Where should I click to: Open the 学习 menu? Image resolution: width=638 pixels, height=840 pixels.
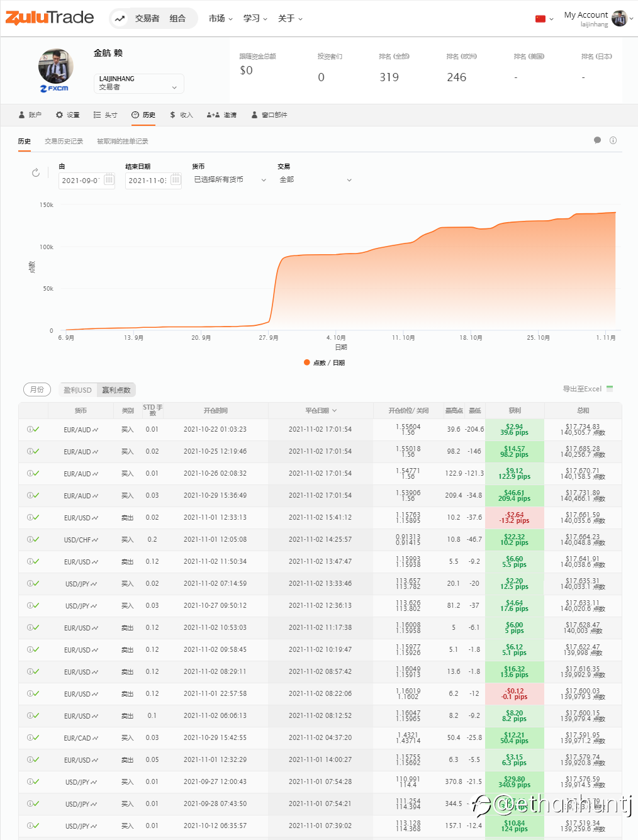coord(255,18)
